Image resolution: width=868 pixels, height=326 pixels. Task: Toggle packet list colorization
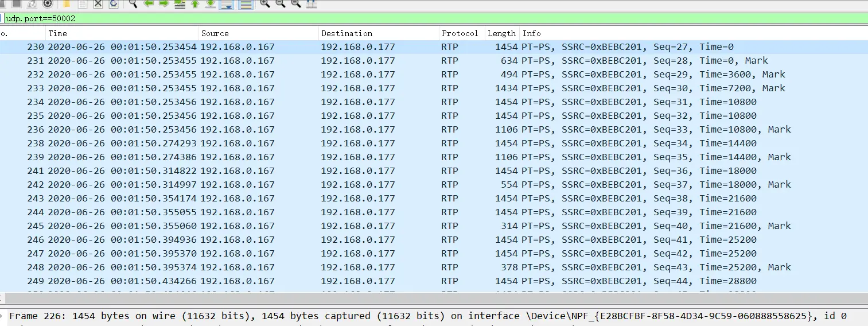(x=246, y=4)
